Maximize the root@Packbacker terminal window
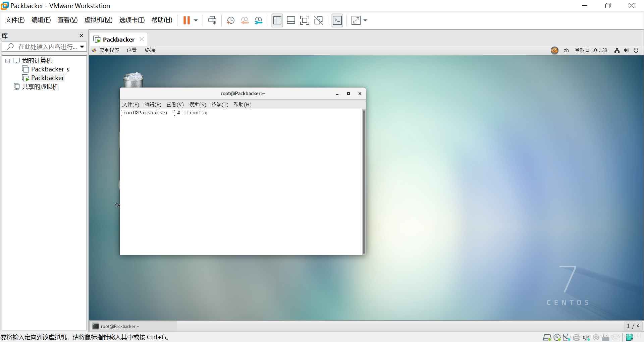The width and height of the screenshot is (644, 342). pos(348,94)
